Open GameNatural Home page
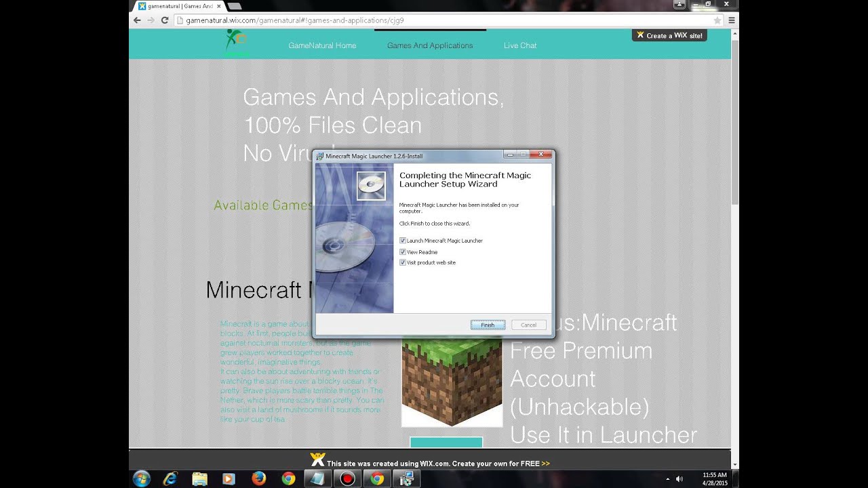Image resolution: width=868 pixels, height=488 pixels. tap(322, 45)
